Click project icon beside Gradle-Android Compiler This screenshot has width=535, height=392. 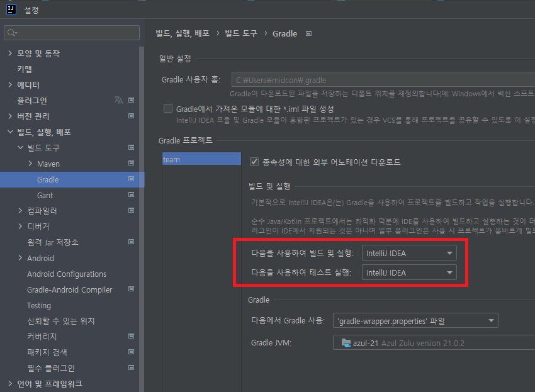131,289
